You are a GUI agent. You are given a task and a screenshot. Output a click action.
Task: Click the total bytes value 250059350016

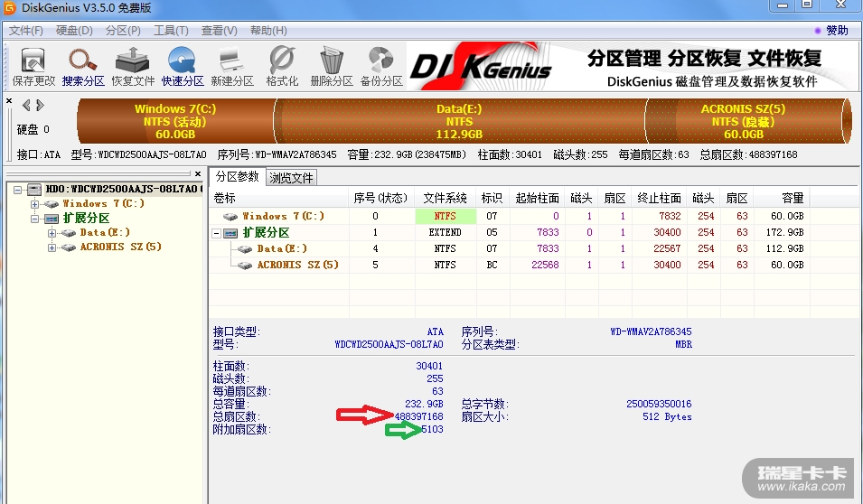(x=659, y=404)
